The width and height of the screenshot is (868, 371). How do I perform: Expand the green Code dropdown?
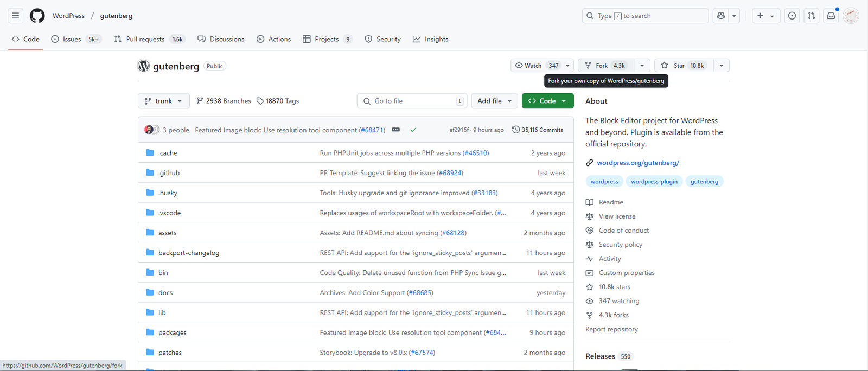coord(547,101)
